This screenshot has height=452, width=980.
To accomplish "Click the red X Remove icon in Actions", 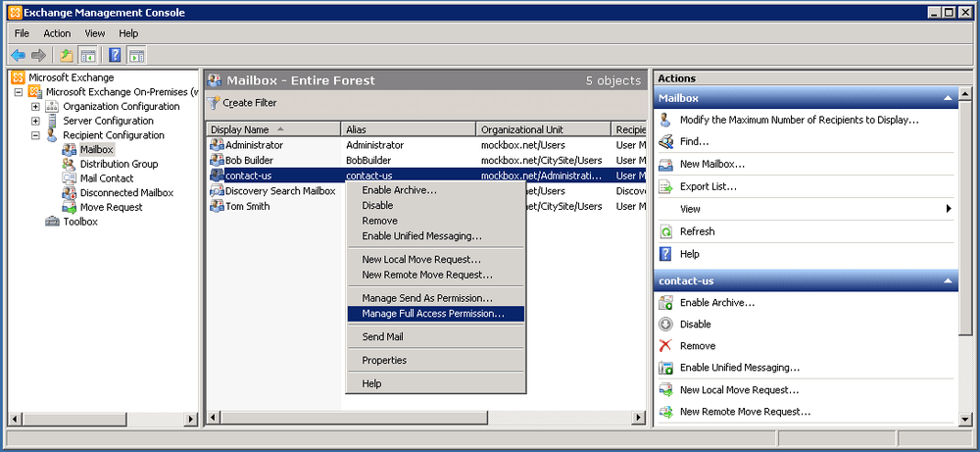I will coord(666,346).
